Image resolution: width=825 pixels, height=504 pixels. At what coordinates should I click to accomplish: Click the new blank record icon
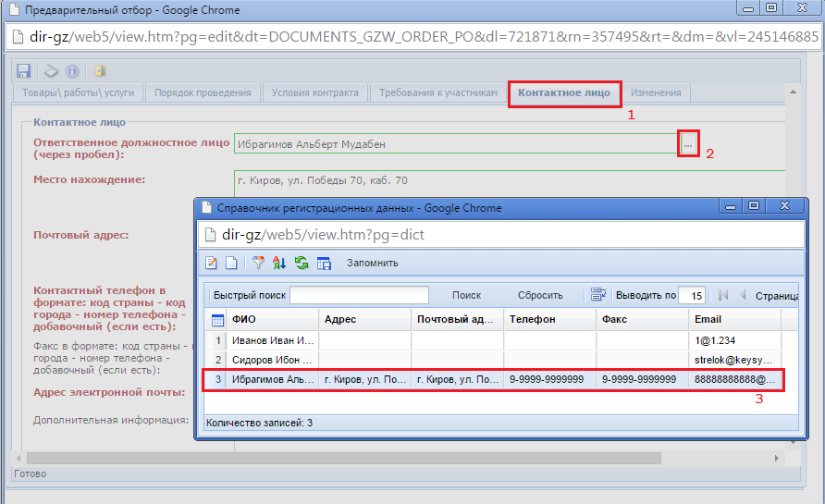pos(231,263)
